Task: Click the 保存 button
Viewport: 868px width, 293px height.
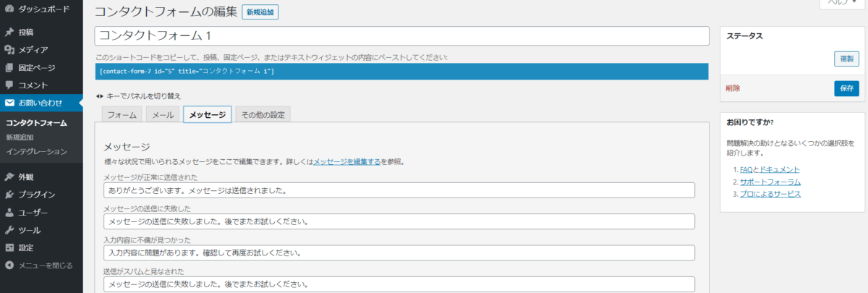Action: coord(846,88)
